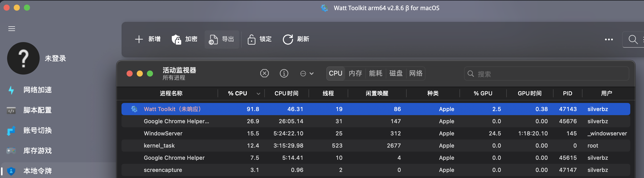The image size is (644, 178).
Task: Sort by the 闲置唤醒 column header
Action: coord(377,94)
